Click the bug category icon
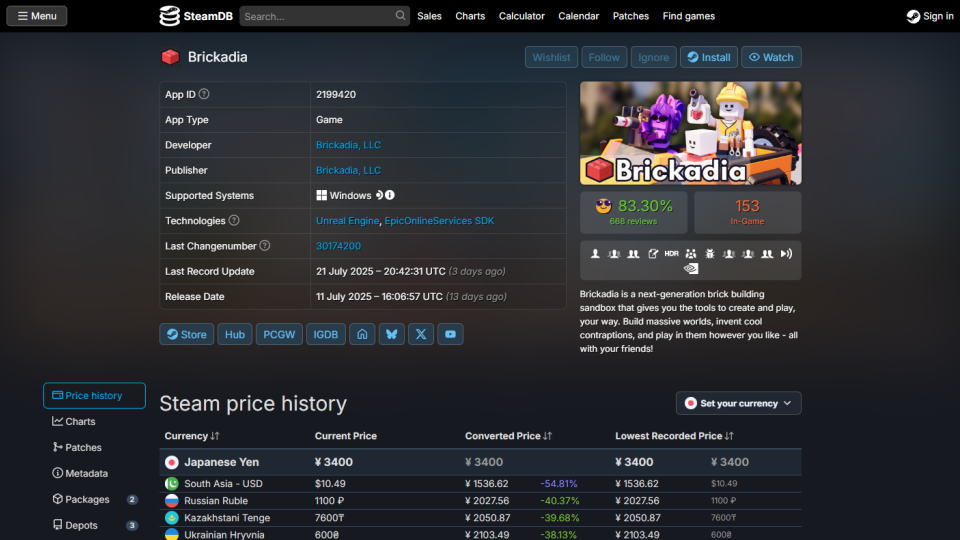960x540 pixels. (x=710, y=253)
